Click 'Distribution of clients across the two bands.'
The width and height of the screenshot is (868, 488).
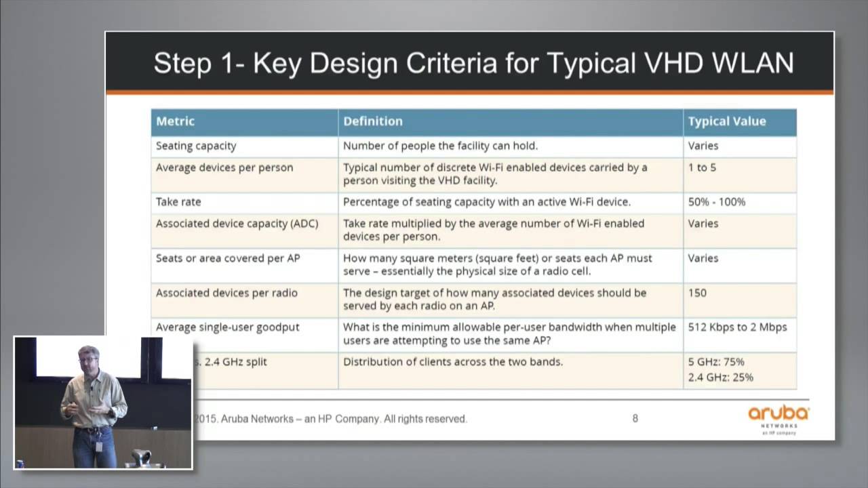[x=453, y=362]
